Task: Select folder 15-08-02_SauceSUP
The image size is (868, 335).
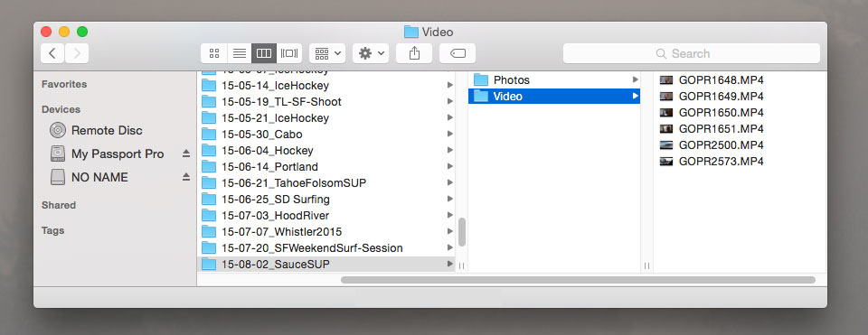Action: [x=326, y=265]
